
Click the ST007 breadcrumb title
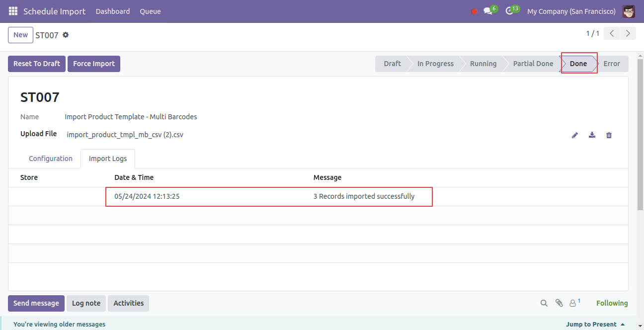pyautogui.click(x=47, y=35)
